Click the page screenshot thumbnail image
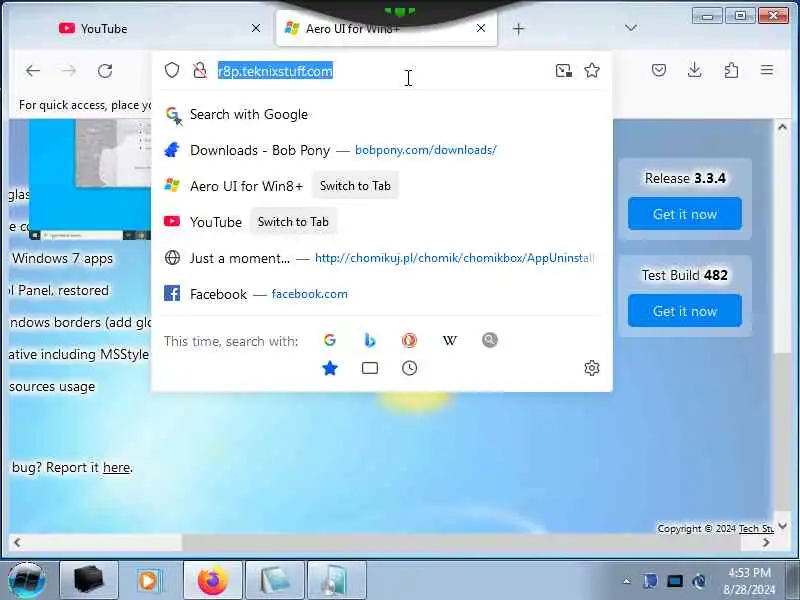The image size is (800, 600). (90, 179)
